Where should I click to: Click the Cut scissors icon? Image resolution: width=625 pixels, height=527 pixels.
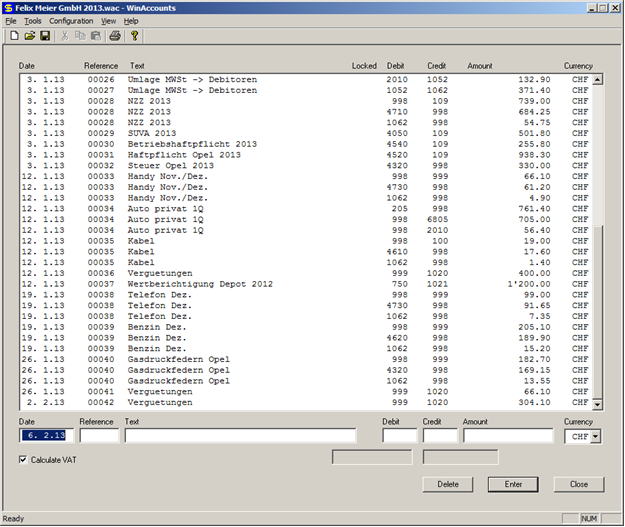[x=65, y=36]
